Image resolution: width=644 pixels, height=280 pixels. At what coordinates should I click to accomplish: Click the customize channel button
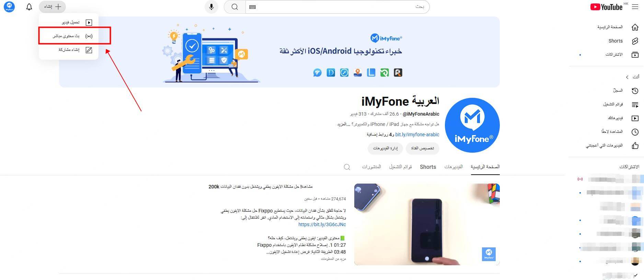(423, 148)
